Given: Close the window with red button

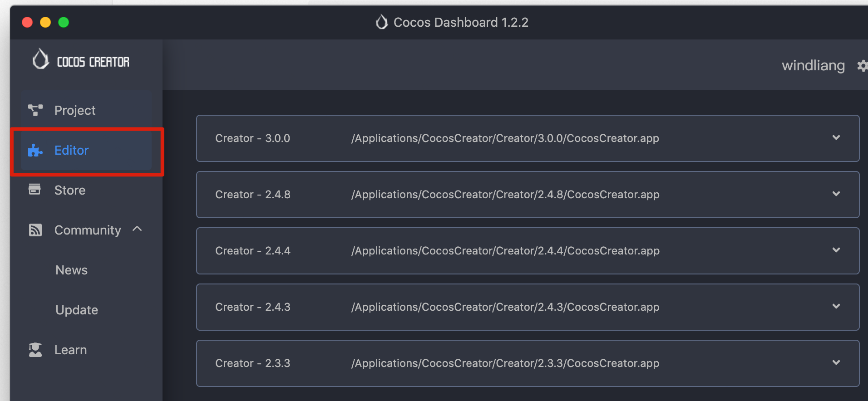Looking at the screenshot, I should pyautogui.click(x=27, y=22).
